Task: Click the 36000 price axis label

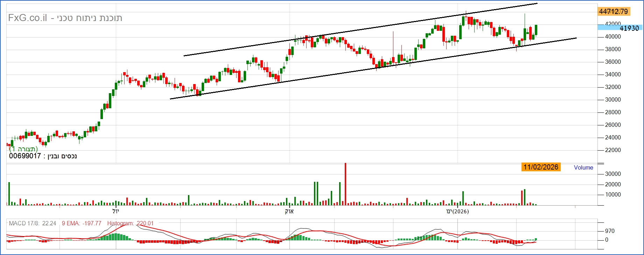Action: pyautogui.click(x=613, y=62)
